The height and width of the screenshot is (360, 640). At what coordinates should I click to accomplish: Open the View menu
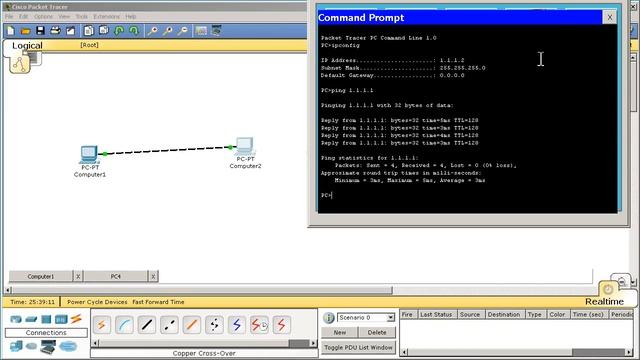coord(64,16)
